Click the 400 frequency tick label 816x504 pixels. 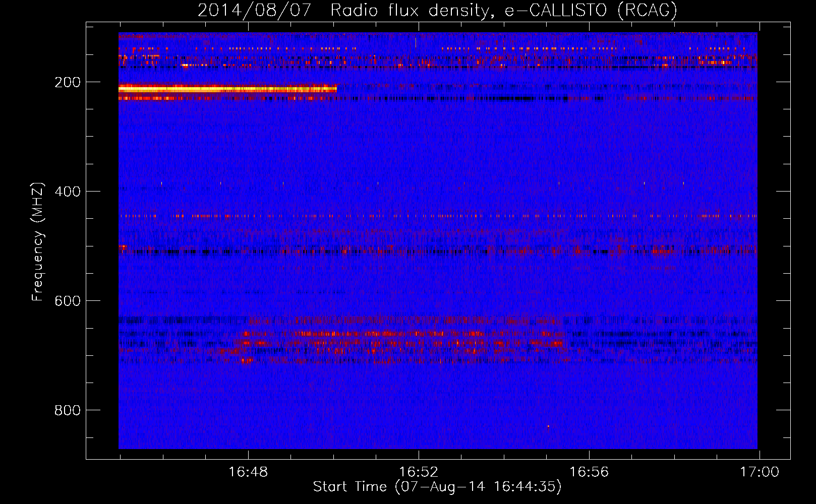68,192
